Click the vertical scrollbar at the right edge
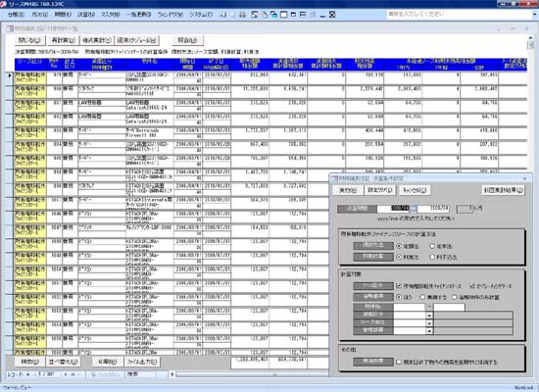This screenshot has height=392, width=539. [531, 45]
